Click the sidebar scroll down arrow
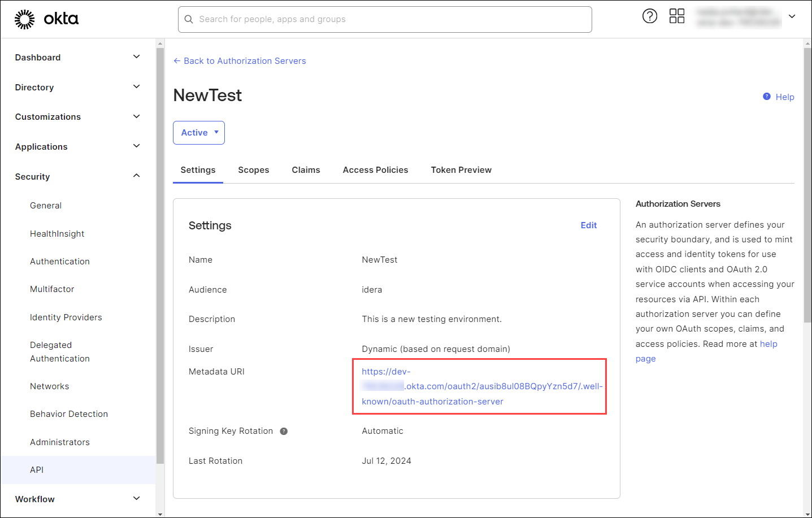This screenshot has height=518, width=812. 160,514
